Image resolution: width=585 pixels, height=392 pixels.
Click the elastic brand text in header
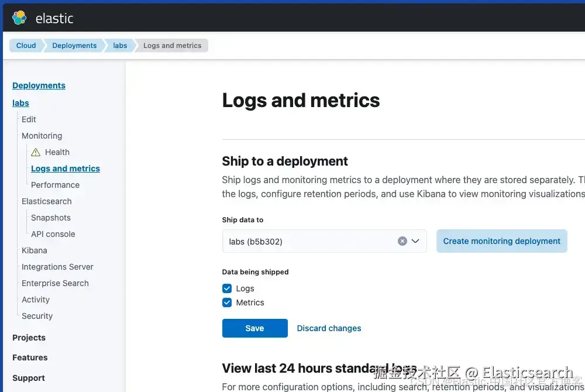[54, 18]
